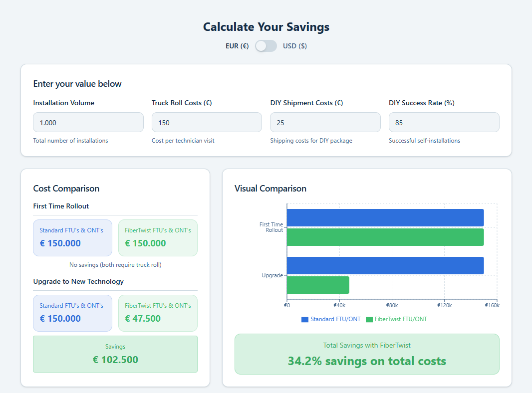Click the FiberTwist FTU/ONT green legend swatch
Viewport: 532px width, 393px height.
369,319
